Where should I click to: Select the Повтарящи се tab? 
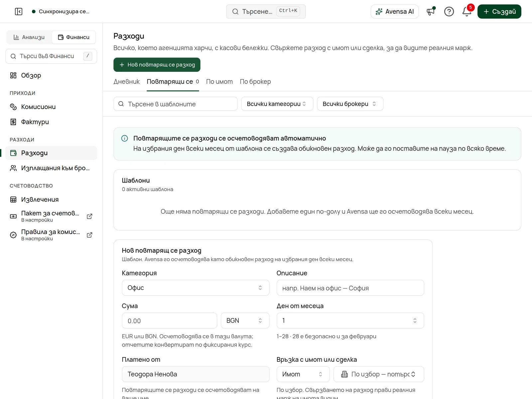click(173, 82)
